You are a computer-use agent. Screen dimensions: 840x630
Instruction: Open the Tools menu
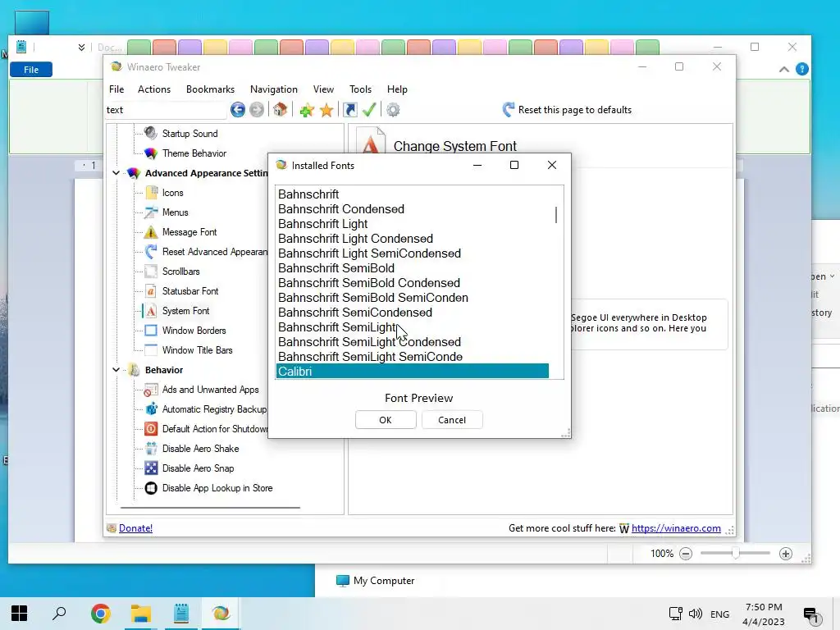pyautogui.click(x=361, y=89)
